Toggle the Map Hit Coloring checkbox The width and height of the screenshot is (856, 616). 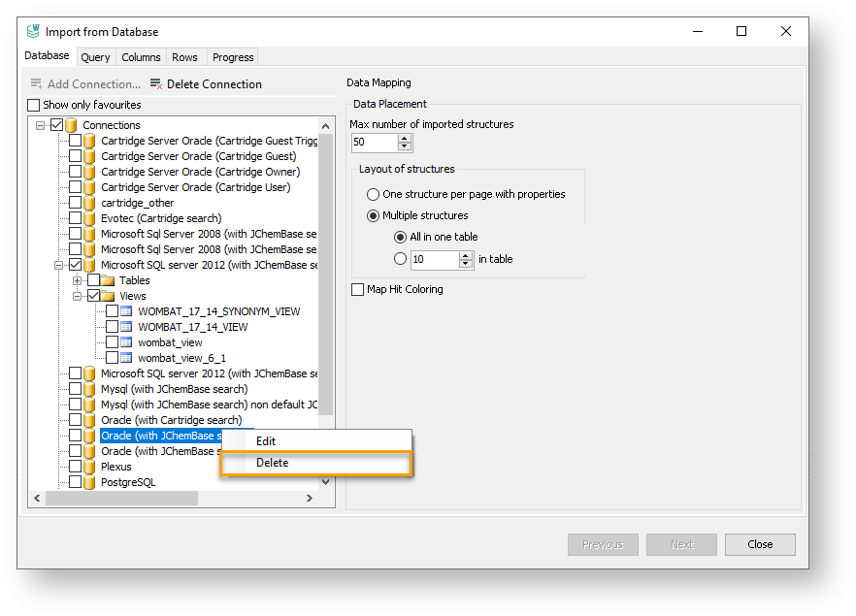coord(359,289)
